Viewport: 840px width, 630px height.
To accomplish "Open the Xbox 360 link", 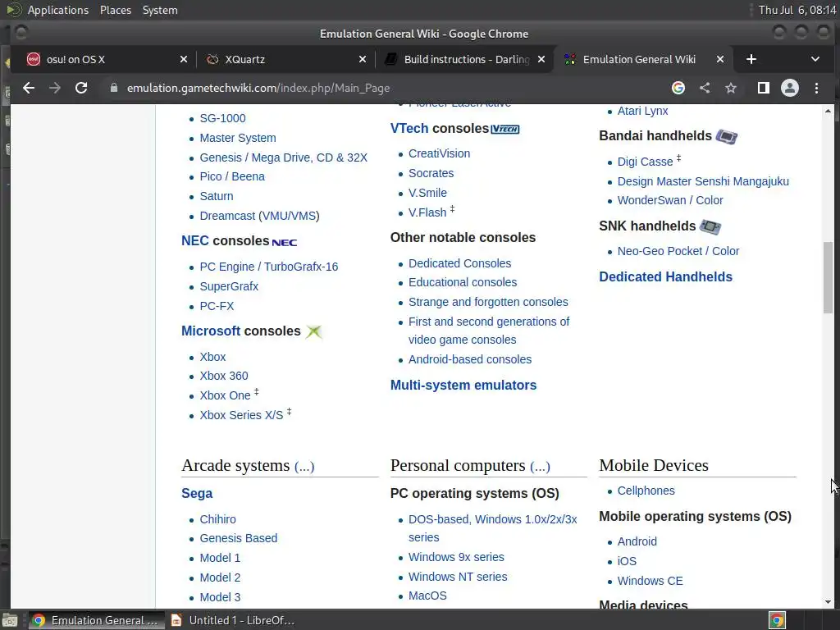I will point(224,376).
